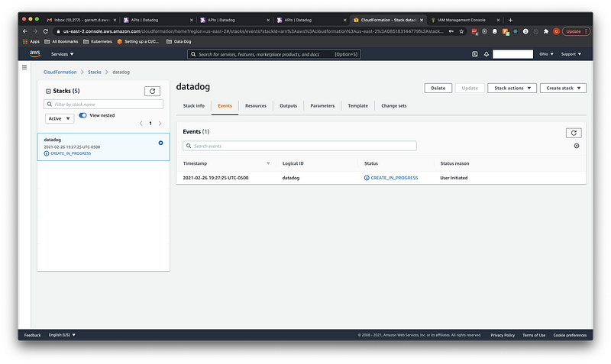Image resolution: width=611 pixels, height=364 pixels.
Task: Open the CloudShell icon in AWS header
Action: coord(474,54)
